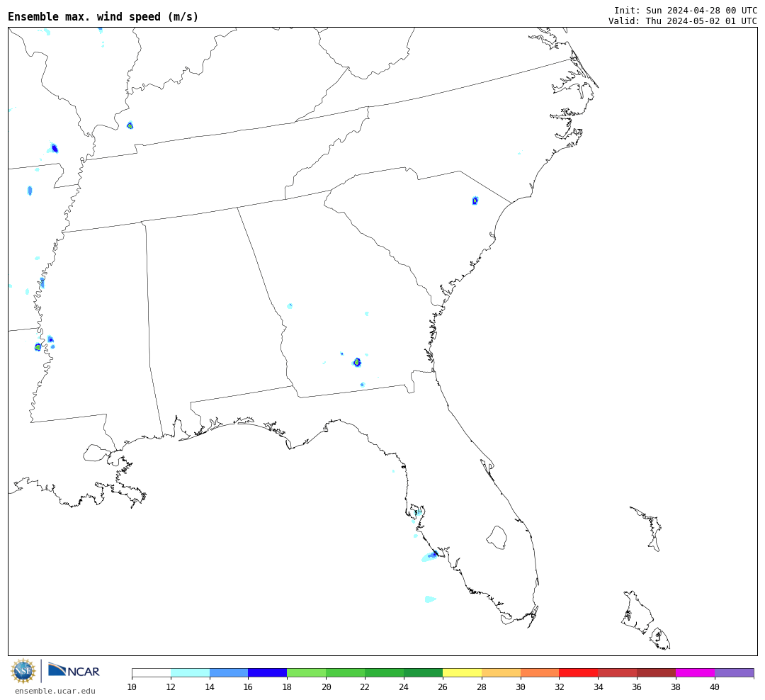Click the NSF logo icon

pyautogui.click(x=23, y=671)
